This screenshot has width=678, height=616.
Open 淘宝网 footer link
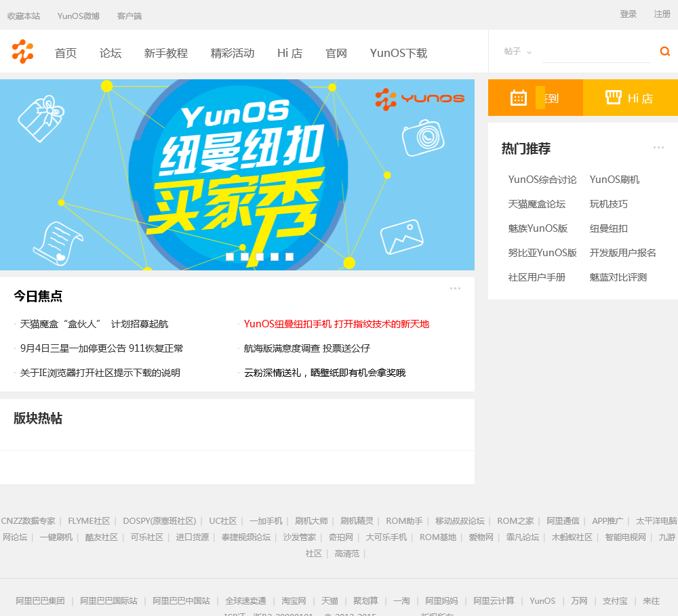(294, 601)
